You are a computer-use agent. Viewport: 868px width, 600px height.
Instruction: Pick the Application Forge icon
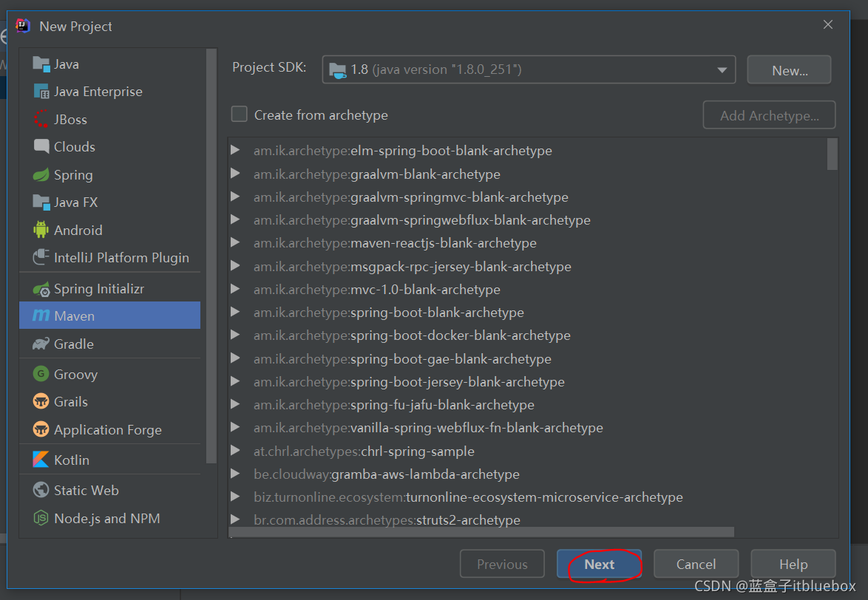pyautogui.click(x=41, y=429)
